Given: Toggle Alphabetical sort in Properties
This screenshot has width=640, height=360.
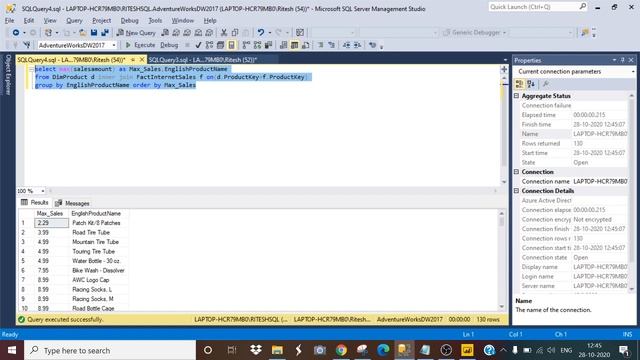Looking at the screenshot, I should coord(531,84).
